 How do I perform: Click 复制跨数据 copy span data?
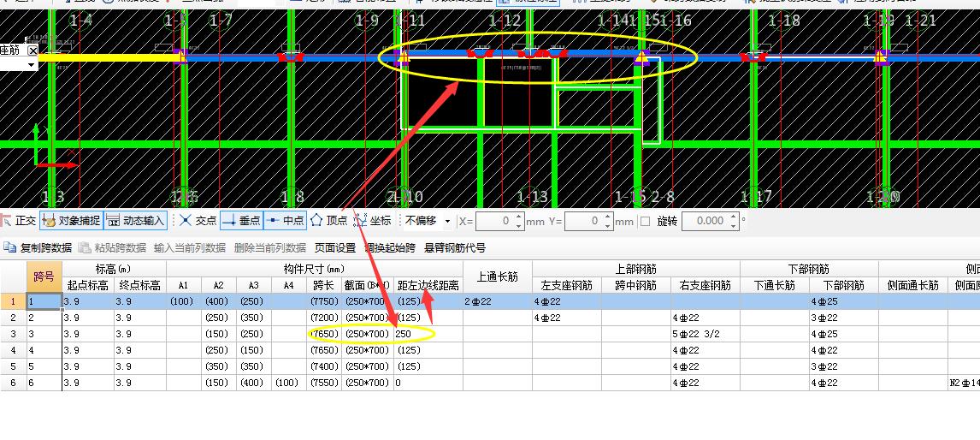pos(38,248)
